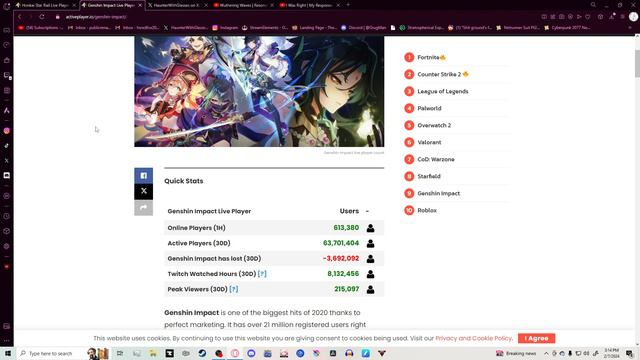640x360 pixels.
Task: Click the 63,701,404 active players value
Action: (x=341, y=243)
